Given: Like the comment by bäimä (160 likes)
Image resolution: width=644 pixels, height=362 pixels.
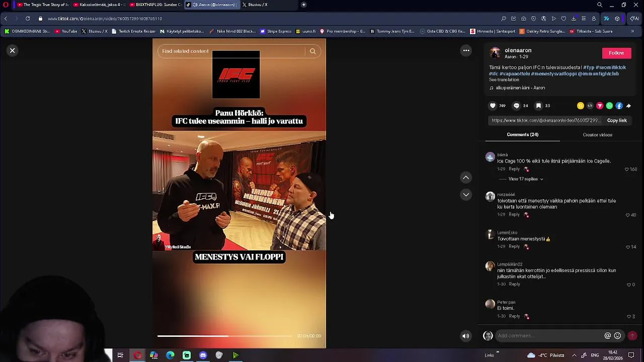Looking at the screenshot, I should click(x=627, y=169).
